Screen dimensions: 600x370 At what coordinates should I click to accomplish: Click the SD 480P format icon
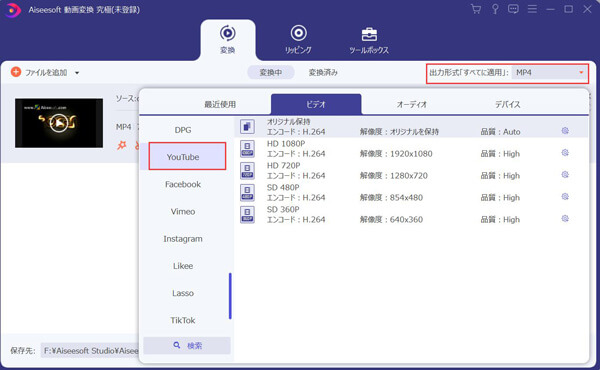click(x=247, y=192)
